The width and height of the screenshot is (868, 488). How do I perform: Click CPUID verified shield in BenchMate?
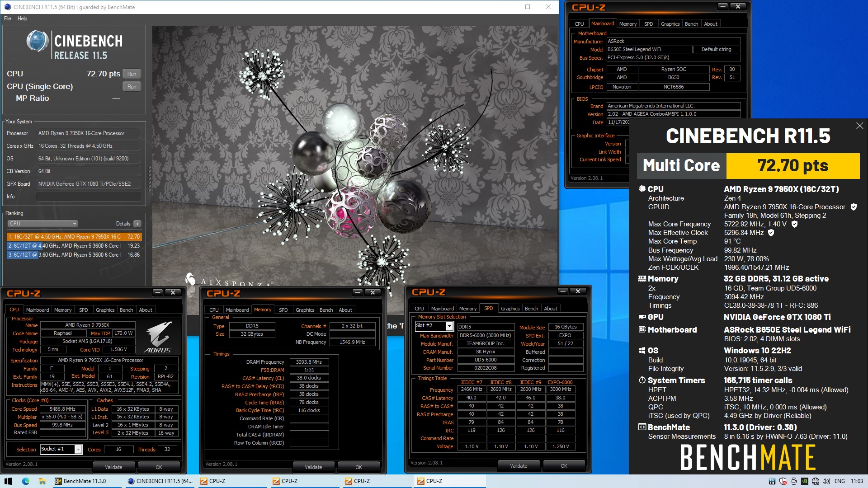click(854, 207)
